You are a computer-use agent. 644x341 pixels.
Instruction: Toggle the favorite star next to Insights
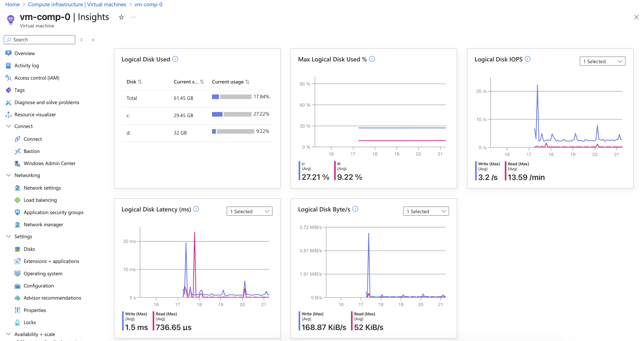[121, 17]
